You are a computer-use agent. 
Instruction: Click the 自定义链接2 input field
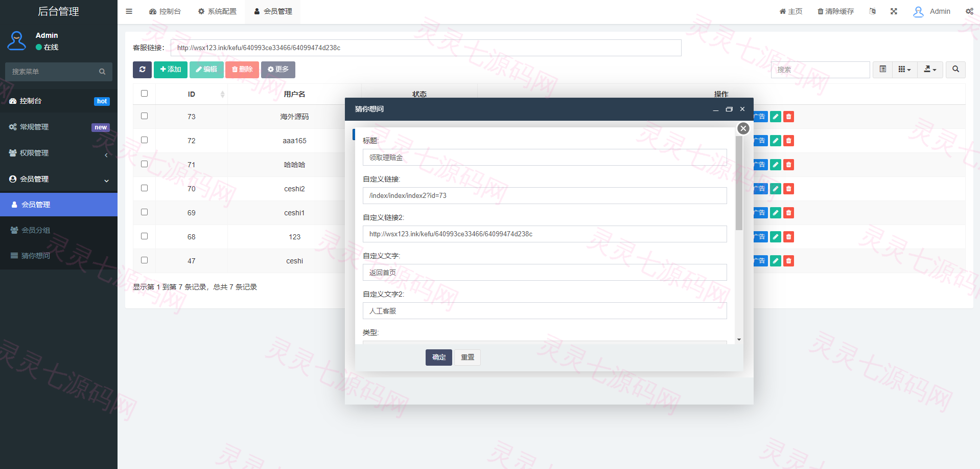pyautogui.click(x=545, y=234)
